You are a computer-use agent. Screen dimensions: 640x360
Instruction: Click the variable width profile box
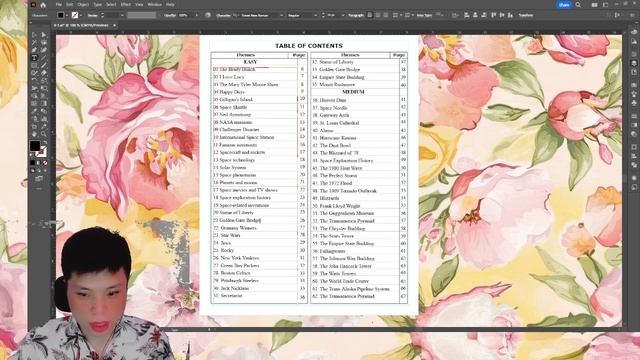[141, 16]
